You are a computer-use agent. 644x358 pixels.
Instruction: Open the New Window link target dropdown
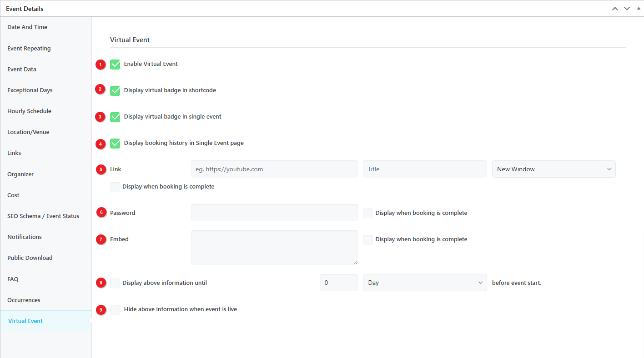553,169
